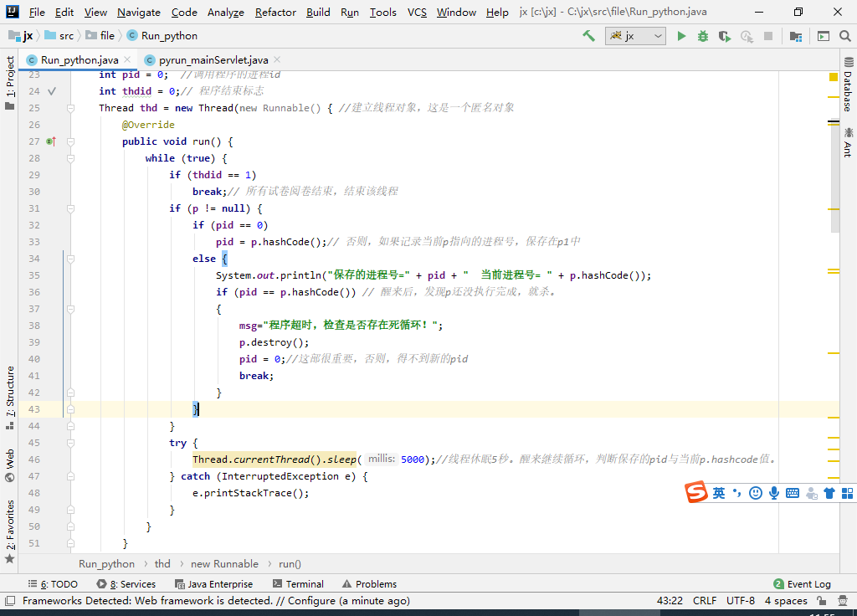
Task: Close the pyrun_mainServlet.java tab
Action: point(277,59)
